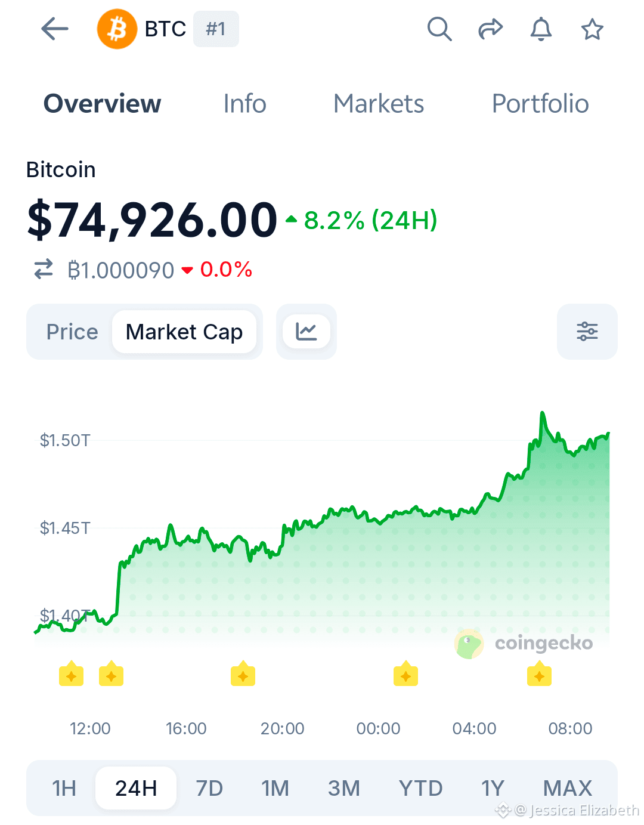Select Market Cap chart toggle
644x825 pixels.
tap(184, 332)
